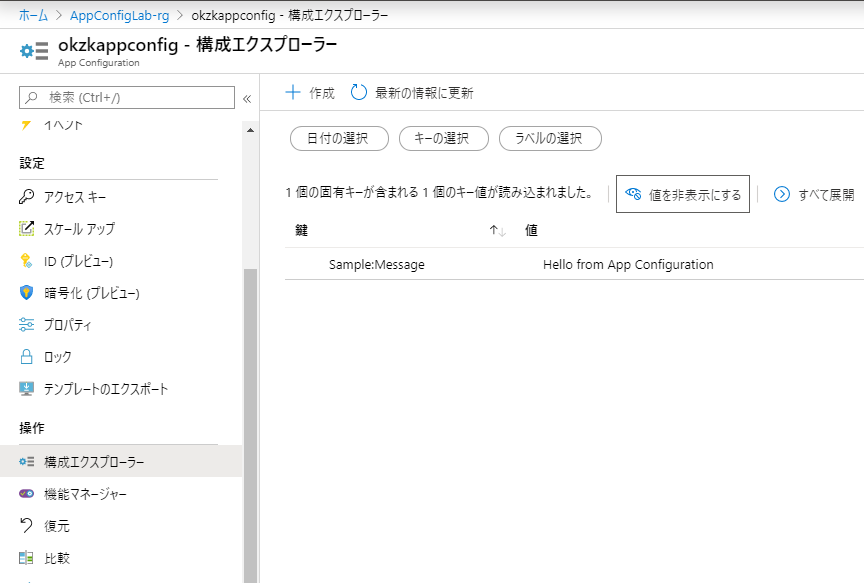
Task: Open the ラベルの選択 filter
Action: coord(550,138)
